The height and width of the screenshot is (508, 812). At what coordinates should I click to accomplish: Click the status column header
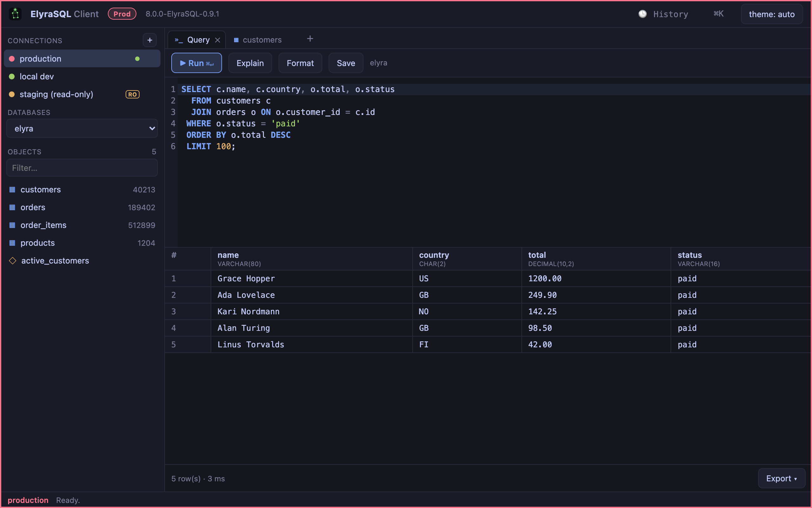(x=741, y=259)
